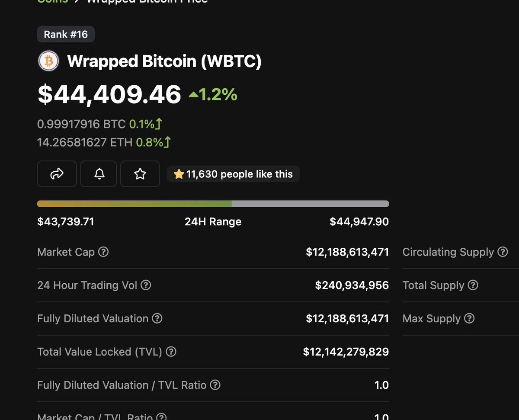Click the 24 Hour Trading Vol label
The image size is (519, 420).
point(87,285)
